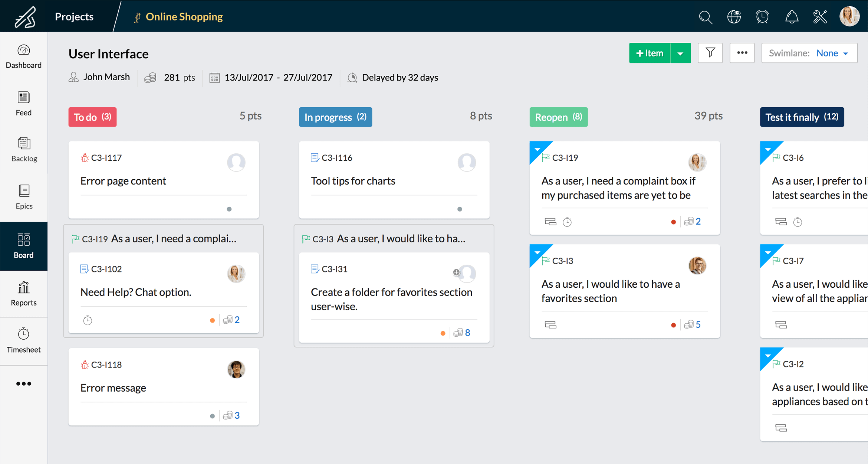
Task: Expand the Item button dropdown arrow
Action: [x=680, y=53]
